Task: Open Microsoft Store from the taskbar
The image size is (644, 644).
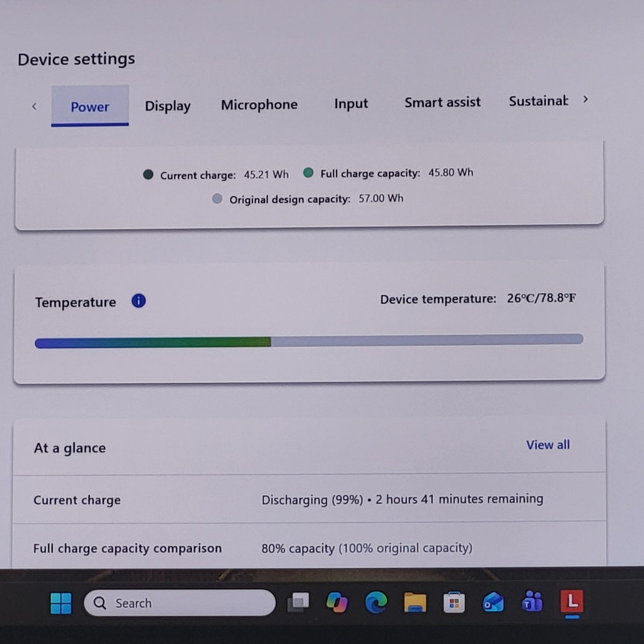Action: tap(454, 603)
